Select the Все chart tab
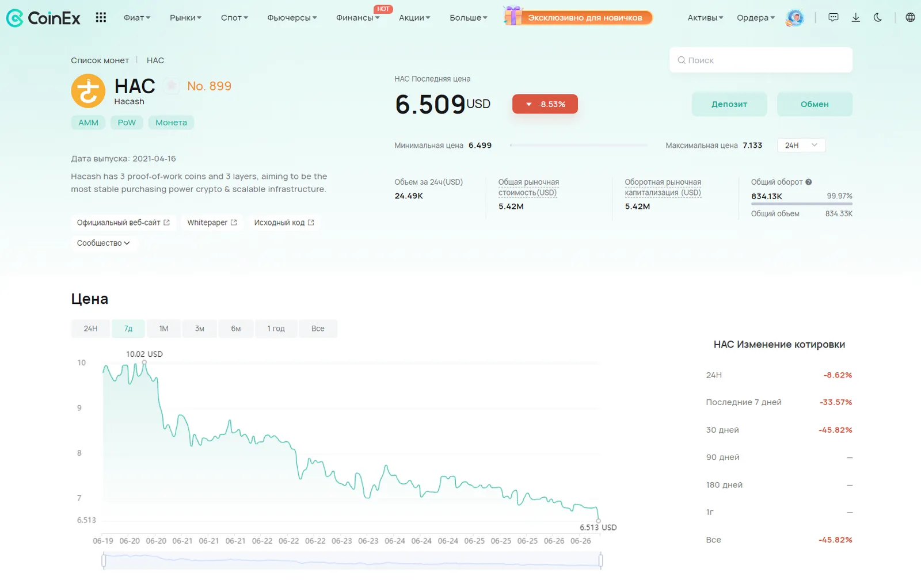The height and width of the screenshot is (588, 921). point(318,329)
